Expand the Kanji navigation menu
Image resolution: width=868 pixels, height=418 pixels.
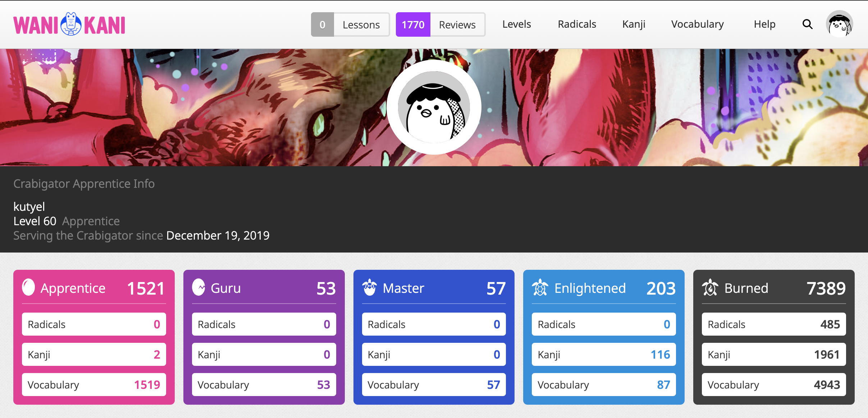634,24
